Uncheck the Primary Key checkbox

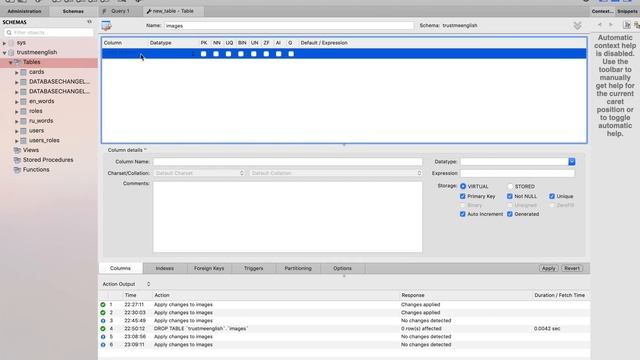pyautogui.click(x=462, y=196)
